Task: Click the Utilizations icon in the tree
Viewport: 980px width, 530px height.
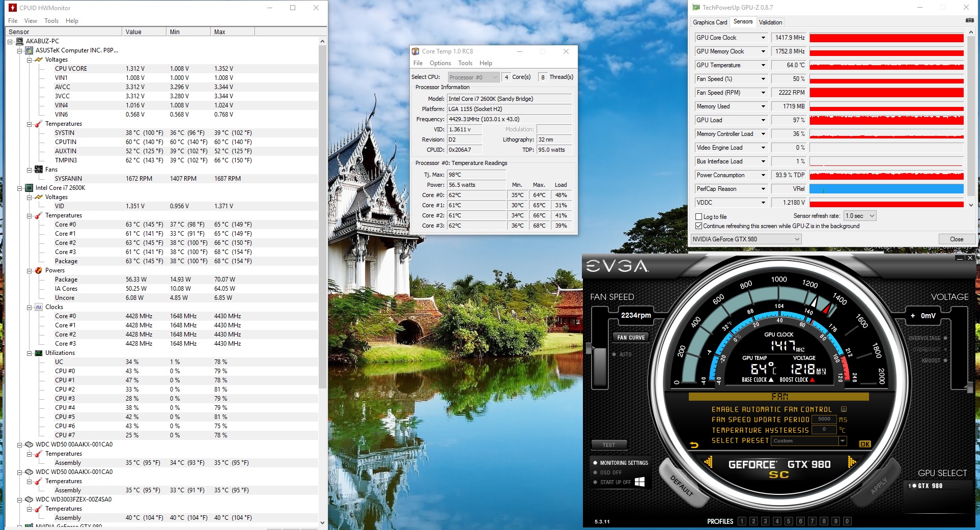Action: [x=39, y=353]
